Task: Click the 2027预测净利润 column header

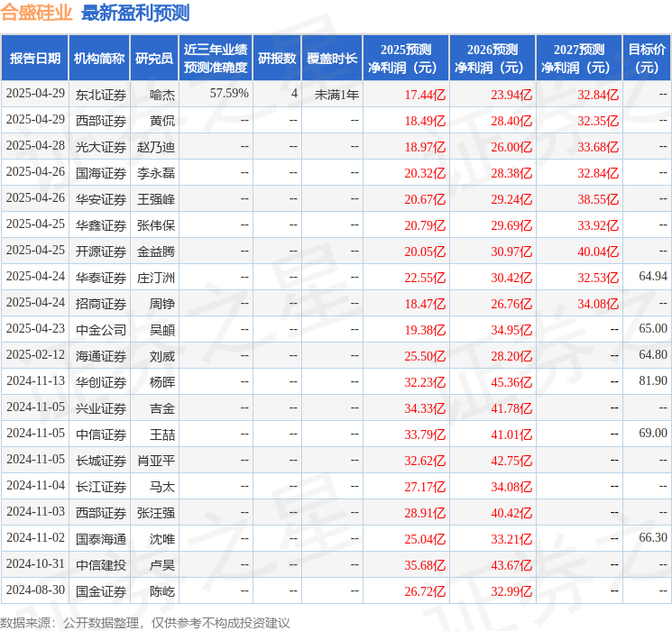Action: tap(579, 59)
